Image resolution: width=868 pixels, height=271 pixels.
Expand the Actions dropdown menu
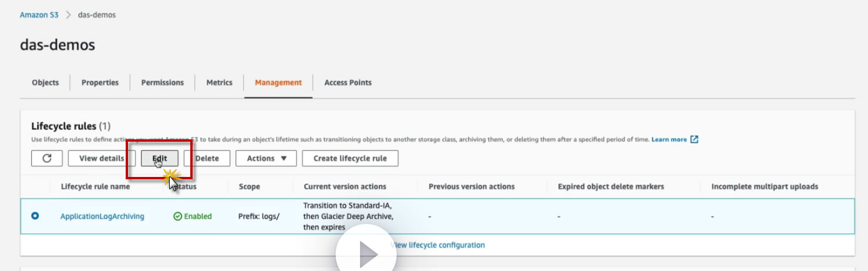[267, 158]
